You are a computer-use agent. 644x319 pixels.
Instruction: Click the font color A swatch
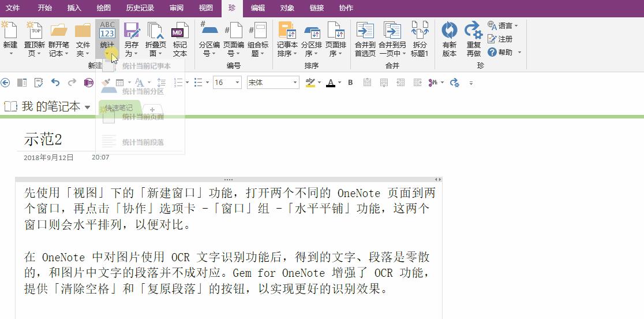331,83
